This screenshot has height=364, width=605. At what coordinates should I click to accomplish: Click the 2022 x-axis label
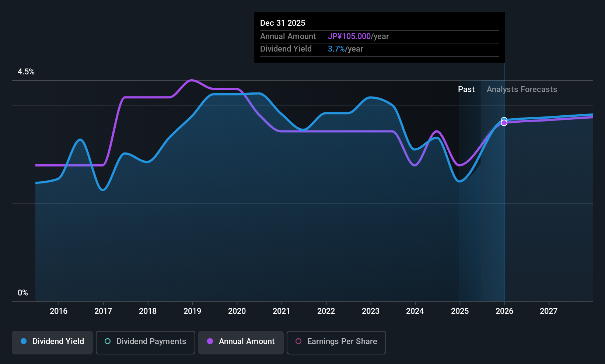click(x=326, y=311)
